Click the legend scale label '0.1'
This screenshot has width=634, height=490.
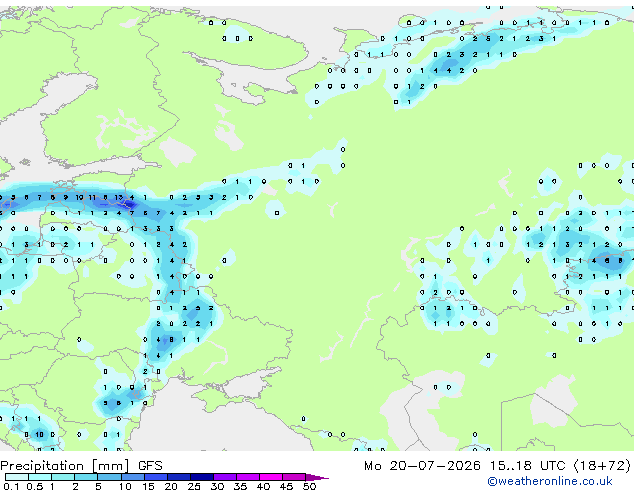coord(11,486)
